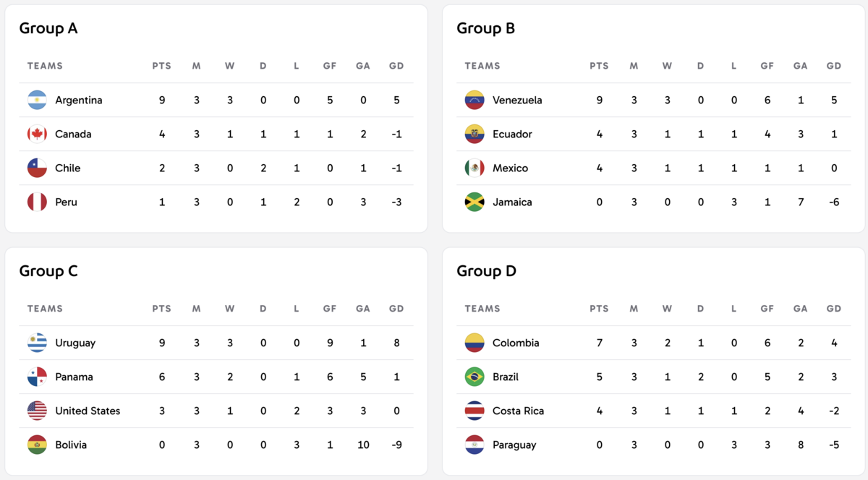
Task: Select the Uruguay flag icon
Action: [37, 343]
